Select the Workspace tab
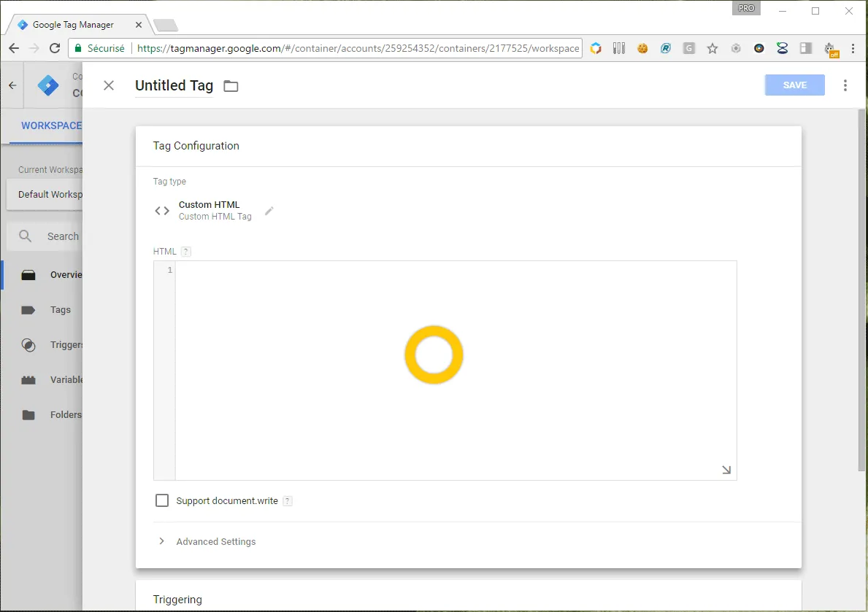This screenshot has height=612, width=868. (51, 125)
